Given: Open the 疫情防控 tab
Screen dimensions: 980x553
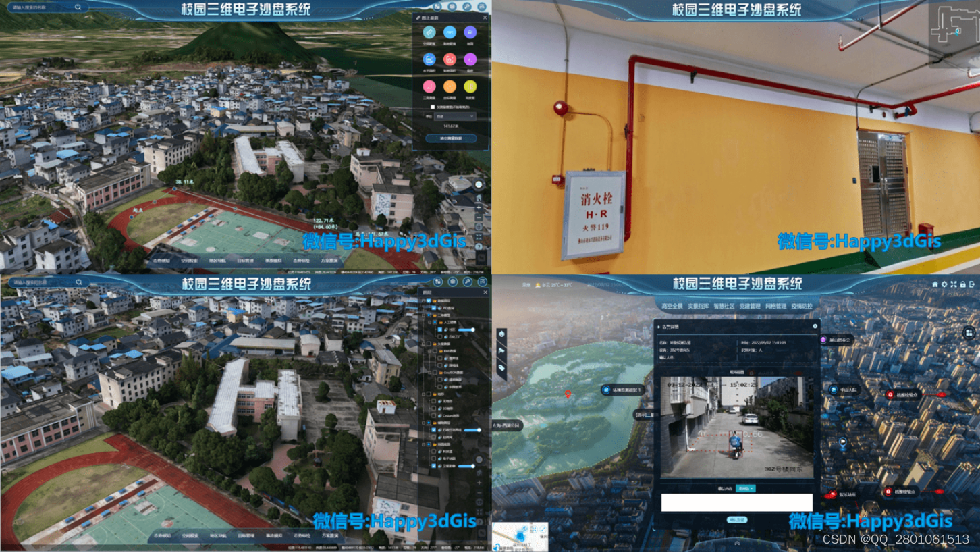Looking at the screenshot, I should (801, 306).
